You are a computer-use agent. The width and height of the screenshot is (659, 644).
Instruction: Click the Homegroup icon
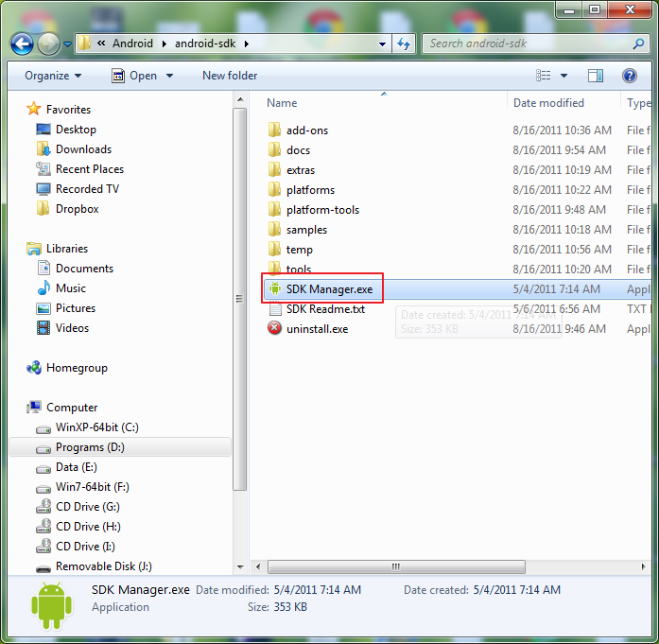(34, 368)
